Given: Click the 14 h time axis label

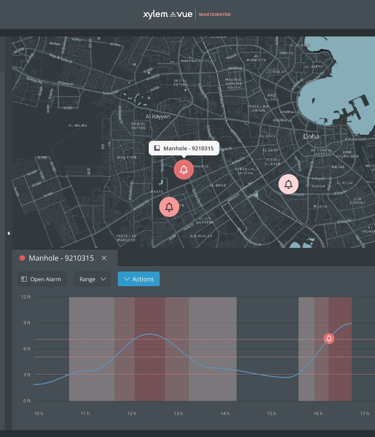Looking at the screenshot, I should point(225,413).
